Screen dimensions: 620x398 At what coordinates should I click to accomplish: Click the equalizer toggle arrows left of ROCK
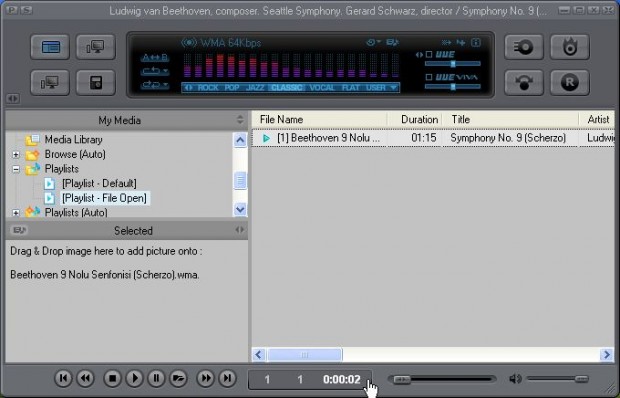tap(189, 87)
